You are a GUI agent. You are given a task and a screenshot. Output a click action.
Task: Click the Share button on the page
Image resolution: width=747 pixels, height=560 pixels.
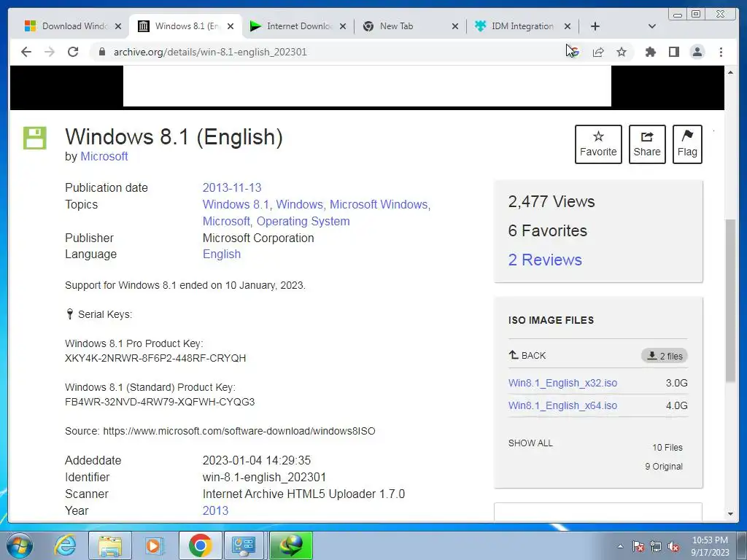(x=647, y=144)
